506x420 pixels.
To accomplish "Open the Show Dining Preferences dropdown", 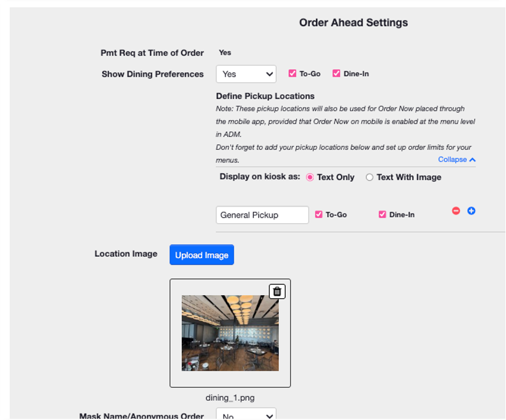I will [246, 74].
